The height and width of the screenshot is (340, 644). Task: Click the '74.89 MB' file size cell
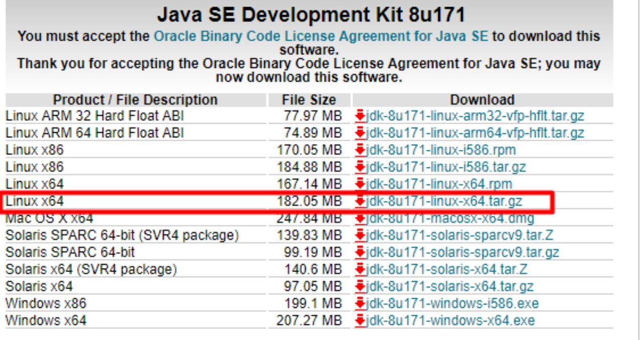point(313,133)
